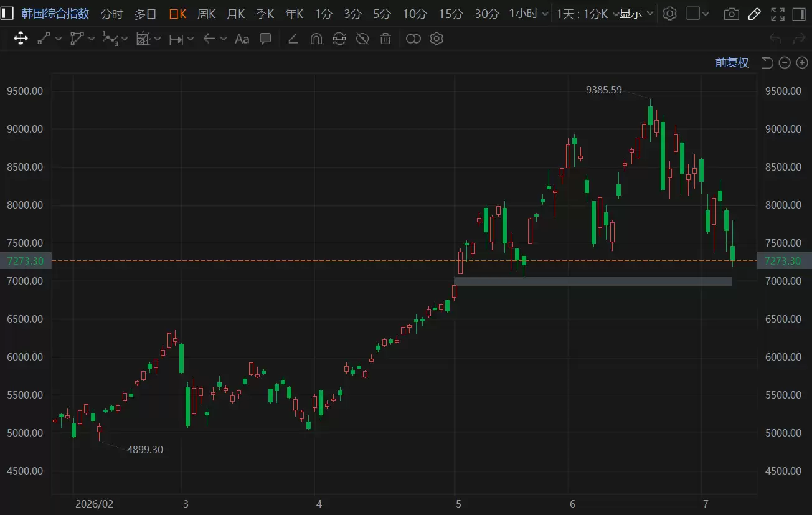Expand the ruler measurement tool options
Viewport: 812px width, 515px height.
[158, 39]
